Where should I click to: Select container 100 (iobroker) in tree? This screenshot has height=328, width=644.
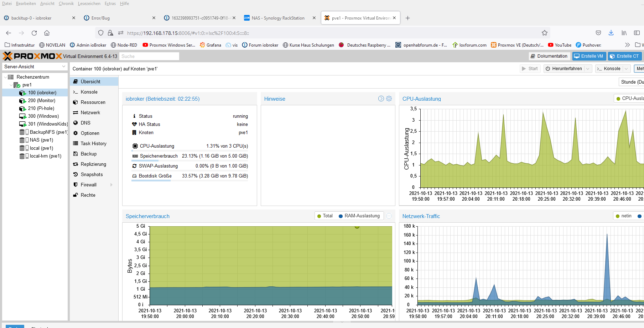coord(35,92)
